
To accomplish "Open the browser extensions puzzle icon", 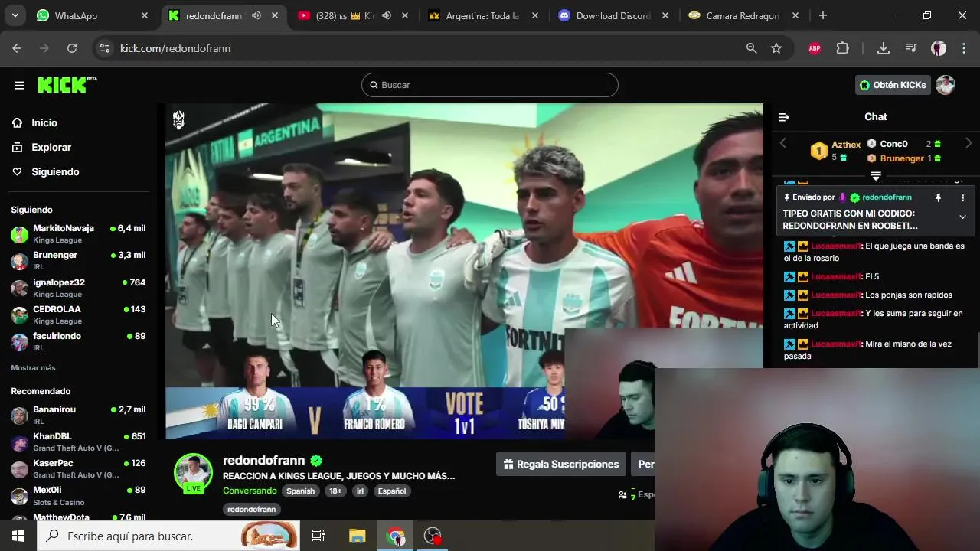I will (x=843, y=48).
